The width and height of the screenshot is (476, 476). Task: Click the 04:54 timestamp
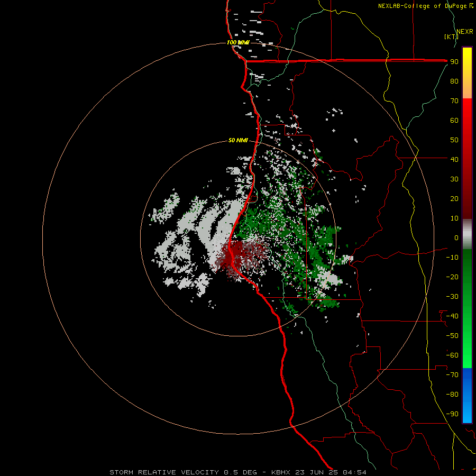(x=354, y=472)
